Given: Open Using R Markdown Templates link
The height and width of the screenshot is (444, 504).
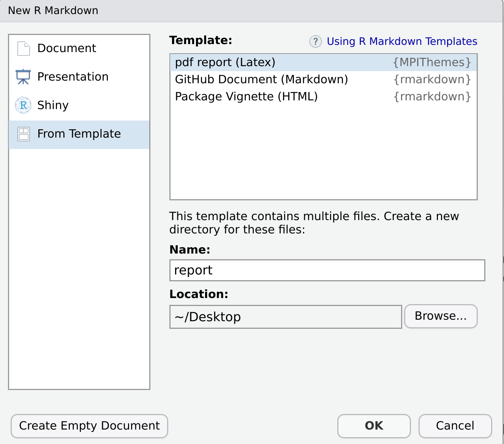Looking at the screenshot, I should point(402,41).
